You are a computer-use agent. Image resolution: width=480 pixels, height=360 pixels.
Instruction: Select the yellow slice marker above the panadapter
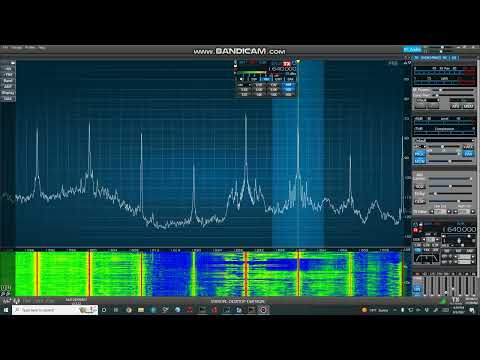pos(298,62)
